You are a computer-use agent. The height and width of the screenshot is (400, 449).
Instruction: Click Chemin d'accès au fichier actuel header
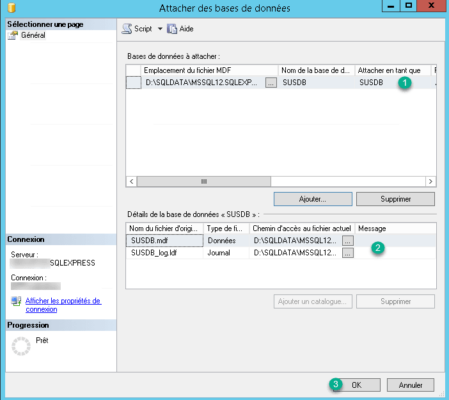point(302,228)
